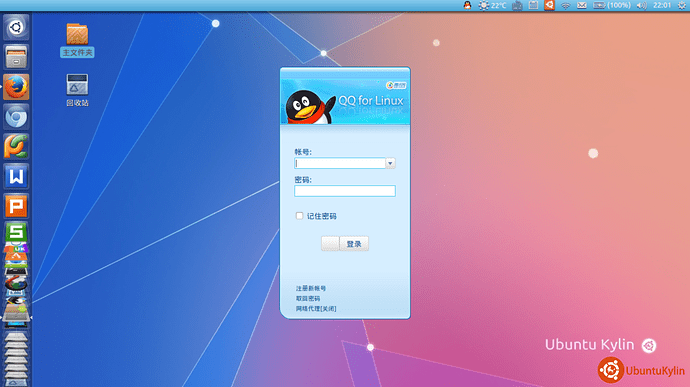Open WPS Writer from the launcher
This screenshot has width=690, height=387.
[x=16, y=177]
